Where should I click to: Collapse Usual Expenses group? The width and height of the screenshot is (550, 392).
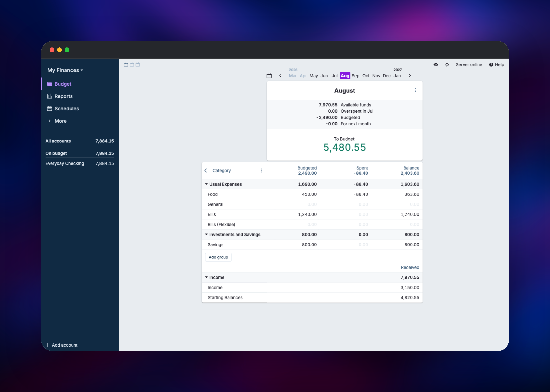tap(206, 184)
